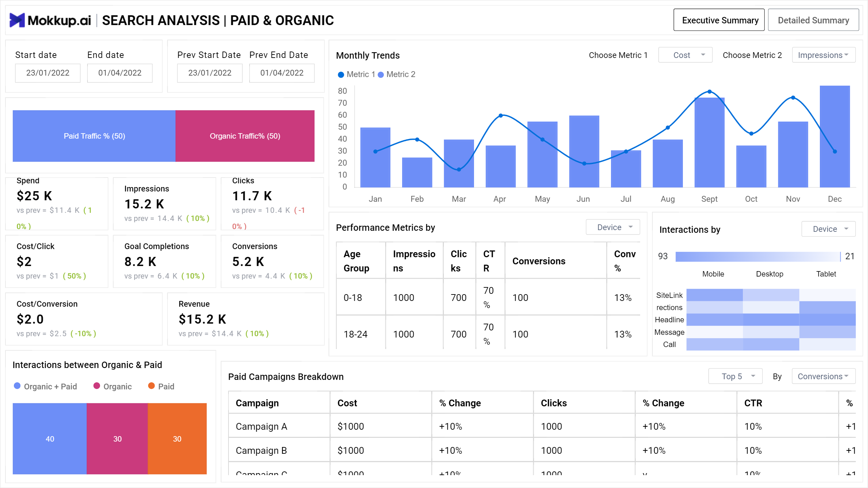
Task: Click the Revenue $15.2 K value
Action: (202, 319)
